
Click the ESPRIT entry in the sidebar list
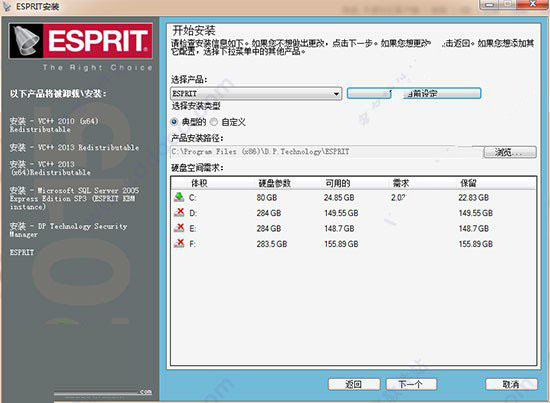coord(22,252)
